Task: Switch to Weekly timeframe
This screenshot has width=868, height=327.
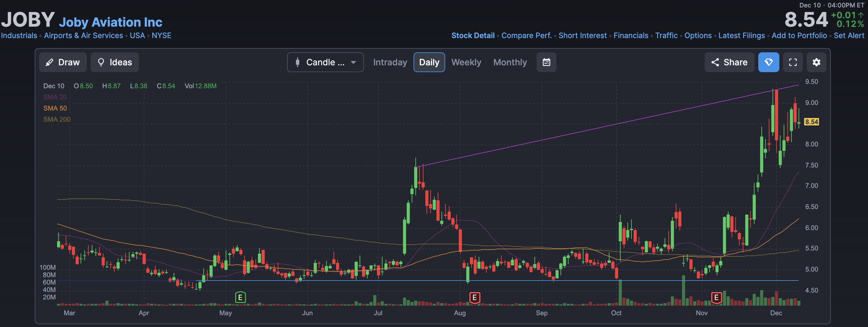Action: tap(466, 62)
